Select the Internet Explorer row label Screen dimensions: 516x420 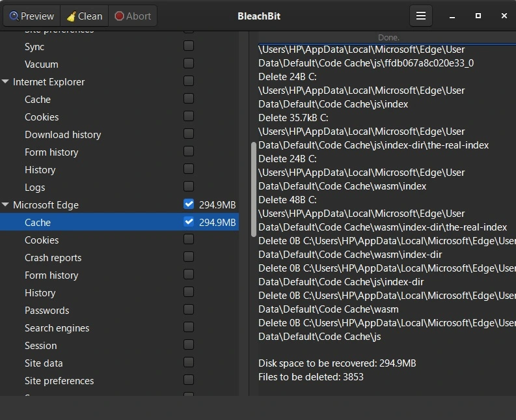pyautogui.click(x=49, y=81)
